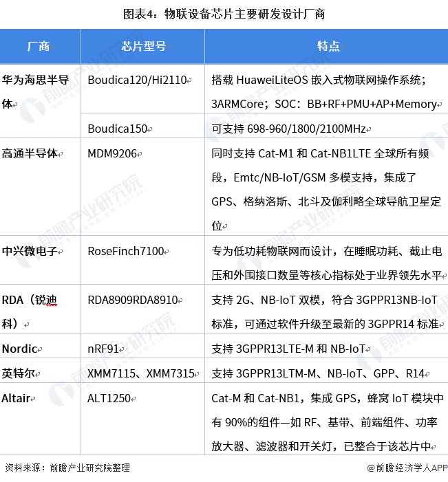Viewport: 448px width, 482px height.
Task: Click the cell 支持 3GPPR13LTM-M、NB-IoT、GPP、R14
Action: 326,371
